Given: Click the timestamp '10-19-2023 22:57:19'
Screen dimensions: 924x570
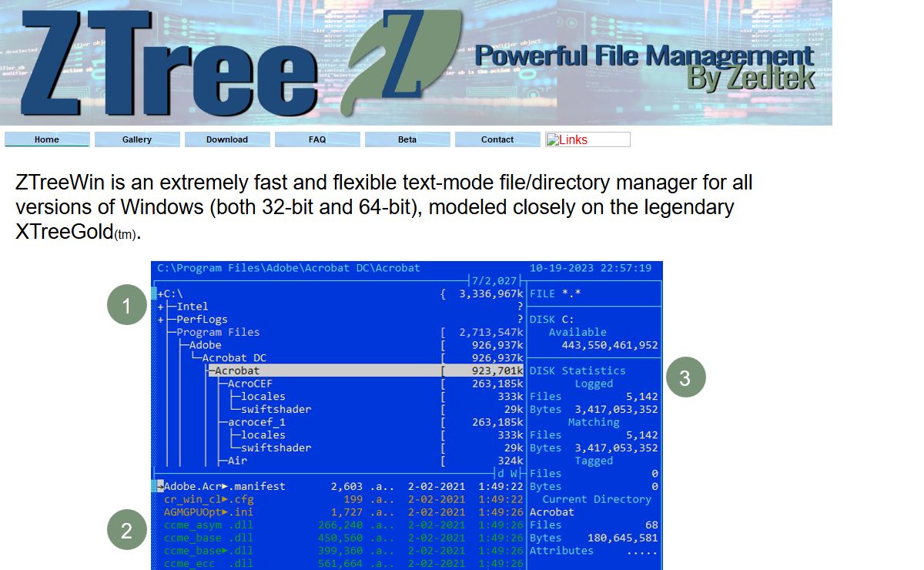Looking at the screenshot, I should point(591,268).
